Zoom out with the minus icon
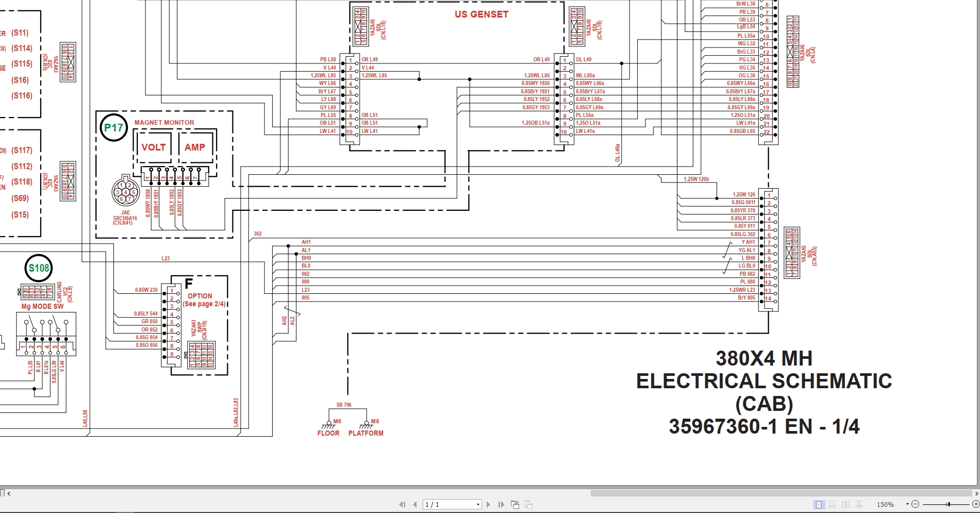Screen dimensions: 980x513 pyautogui.click(x=916, y=504)
